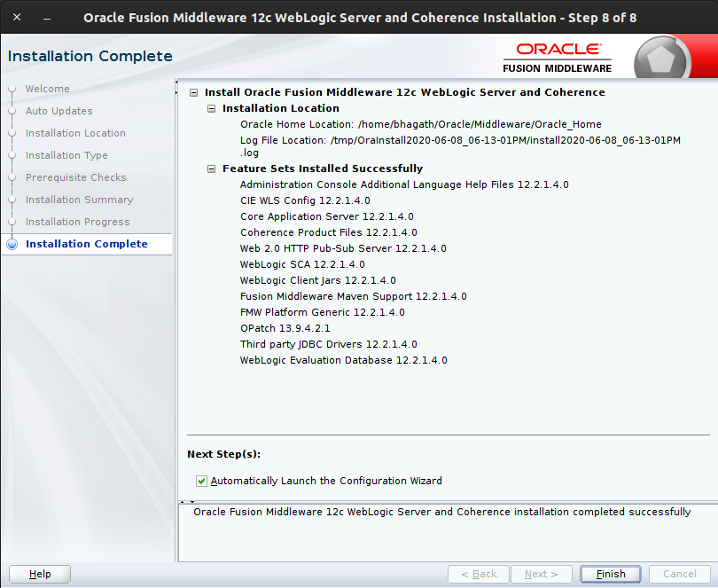Collapse Feature Sets Installed Successfully node
The height and width of the screenshot is (588, 718).
click(x=211, y=169)
